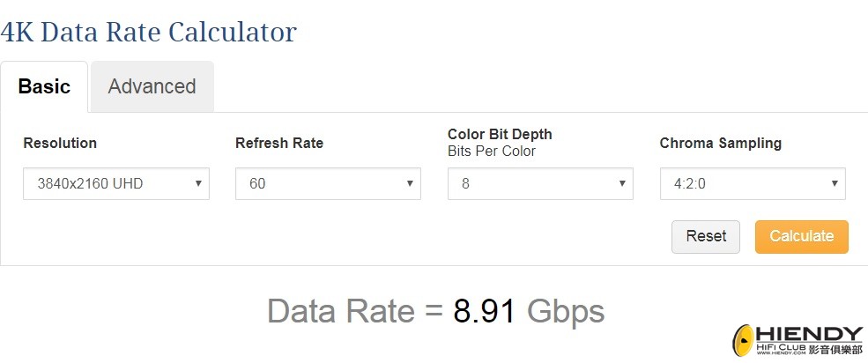Click the Reset button
Viewport: 868px width, 363px height.
tap(706, 237)
